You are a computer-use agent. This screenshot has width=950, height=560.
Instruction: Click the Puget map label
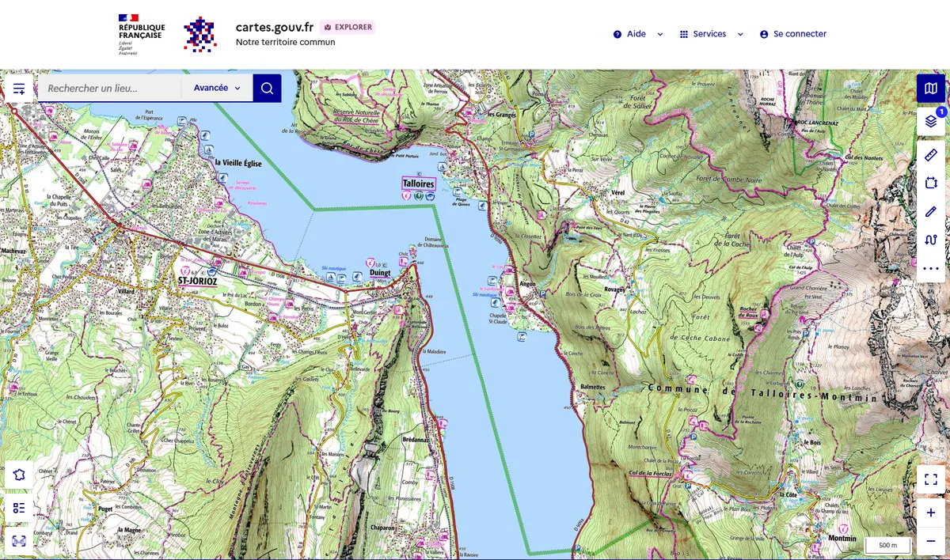tap(105, 509)
